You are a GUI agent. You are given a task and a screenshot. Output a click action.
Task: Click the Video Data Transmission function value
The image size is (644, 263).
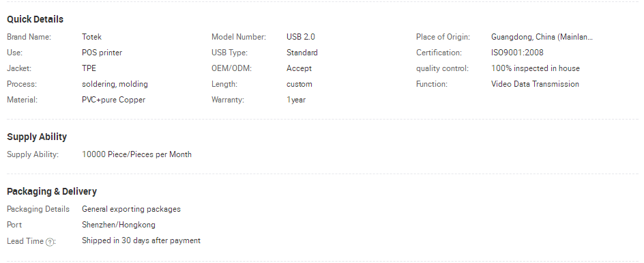[x=535, y=84]
